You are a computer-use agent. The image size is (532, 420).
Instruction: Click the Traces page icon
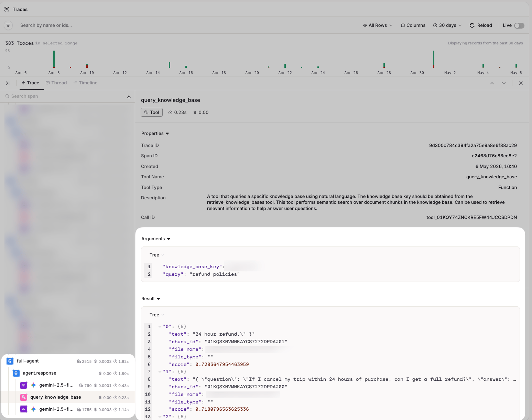(x=7, y=9)
